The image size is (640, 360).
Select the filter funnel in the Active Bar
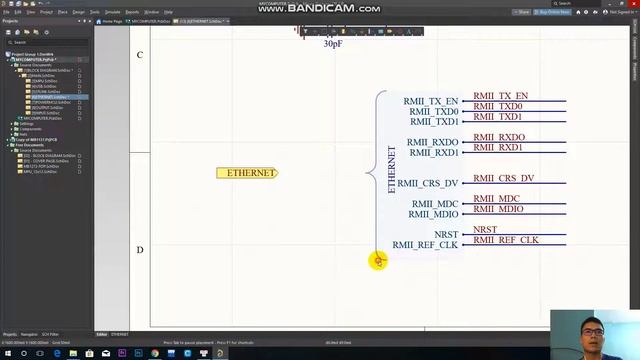coord(305,31)
